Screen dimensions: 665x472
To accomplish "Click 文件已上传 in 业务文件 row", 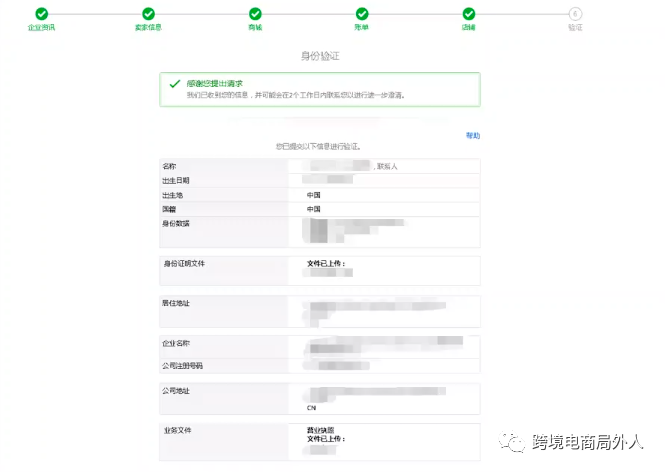I will 326,439.
